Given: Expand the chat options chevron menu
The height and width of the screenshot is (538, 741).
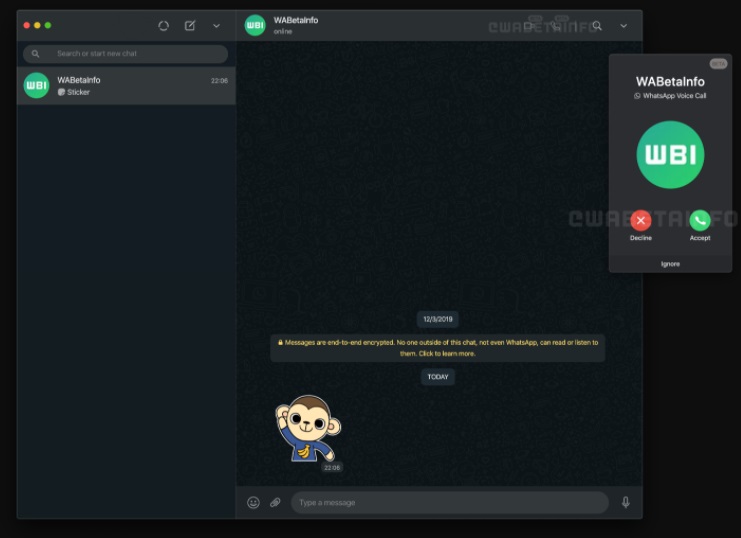Looking at the screenshot, I should pyautogui.click(x=624, y=26).
